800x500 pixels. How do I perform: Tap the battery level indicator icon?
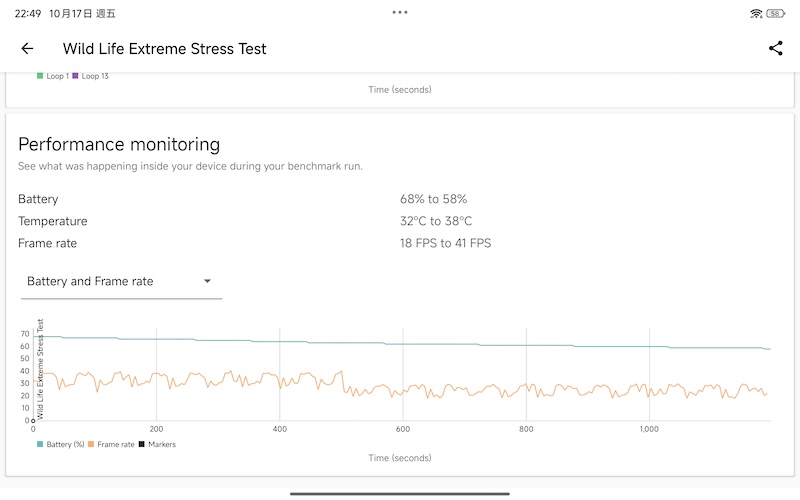[777, 13]
